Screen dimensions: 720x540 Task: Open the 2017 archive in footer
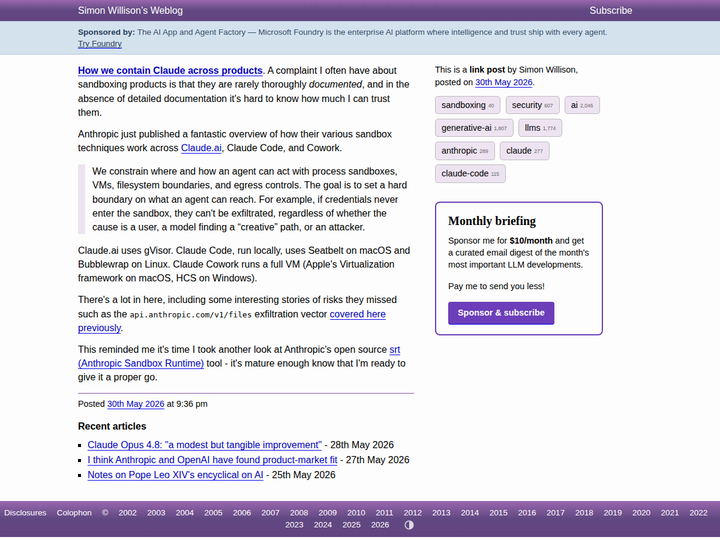pyautogui.click(x=555, y=513)
